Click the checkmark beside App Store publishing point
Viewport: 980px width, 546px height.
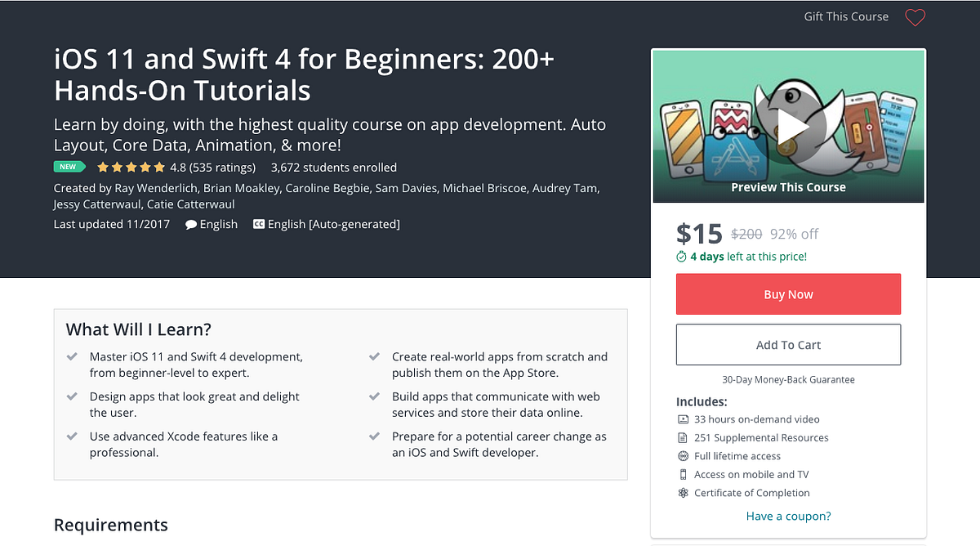[x=374, y=357]
